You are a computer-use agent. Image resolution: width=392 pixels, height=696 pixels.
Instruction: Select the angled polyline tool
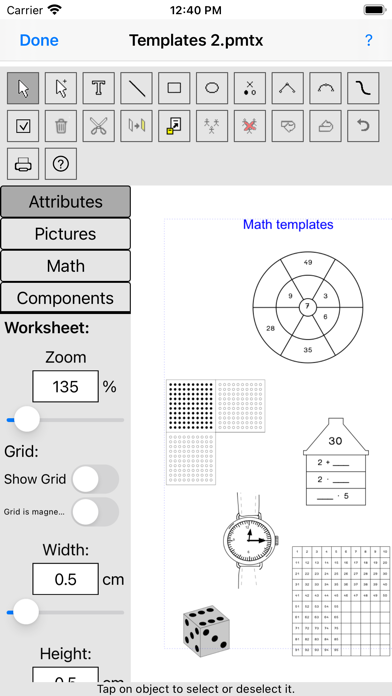tap(288, 88)
